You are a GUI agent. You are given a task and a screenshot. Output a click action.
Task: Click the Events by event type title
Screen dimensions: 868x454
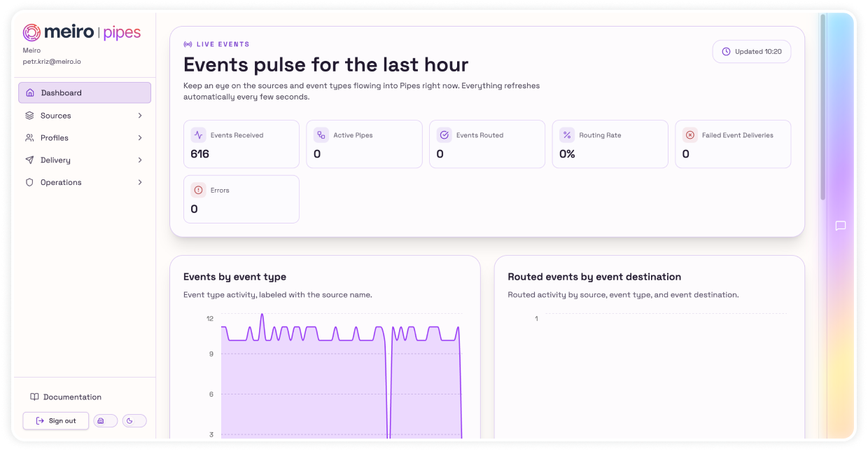pos(234,277)
